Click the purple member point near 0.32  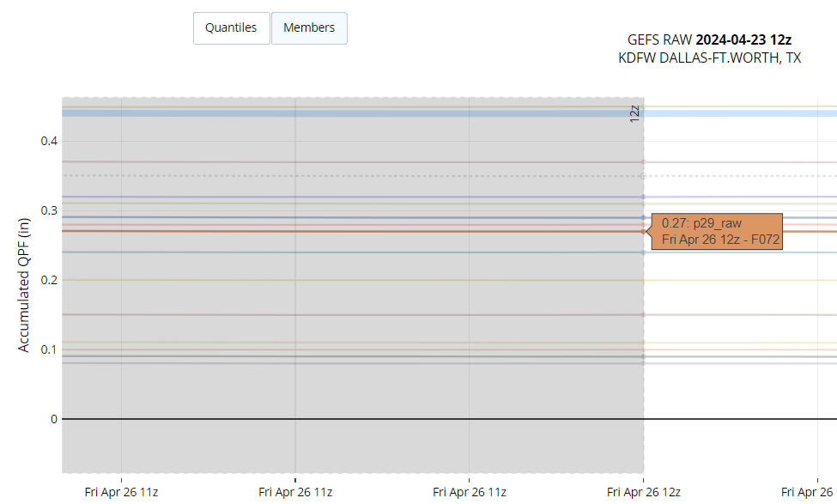(x=643, y=197)
